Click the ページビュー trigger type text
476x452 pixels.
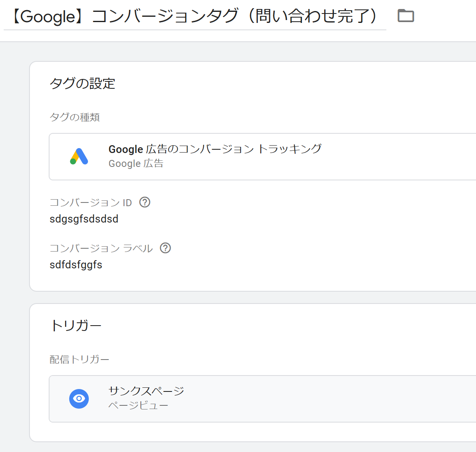click(x=138, y=406)
